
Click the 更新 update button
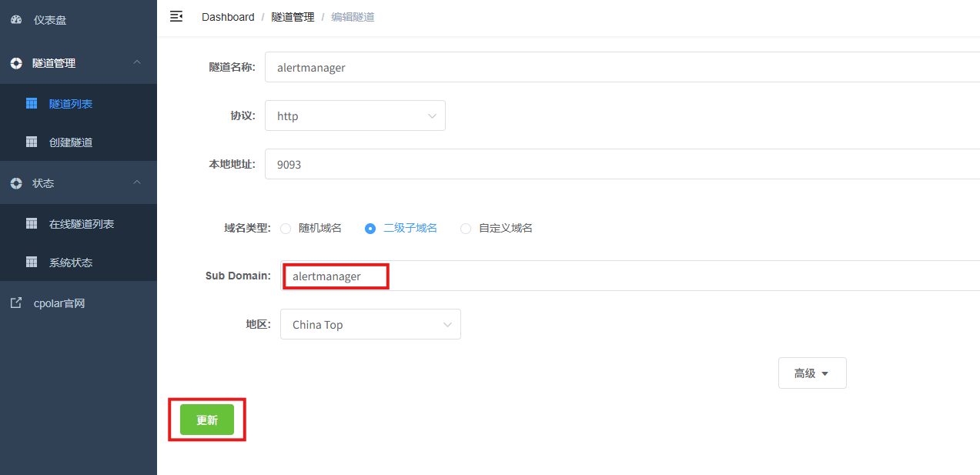(206, 419)
